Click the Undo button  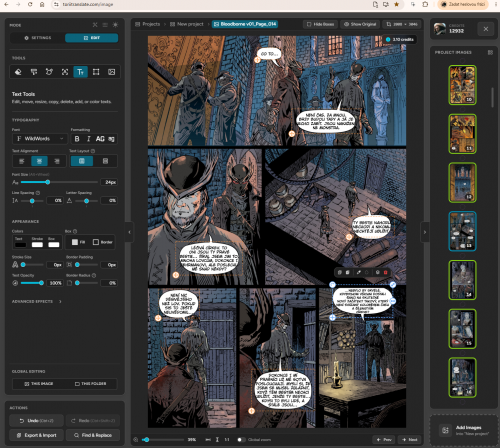click(36, 421)
